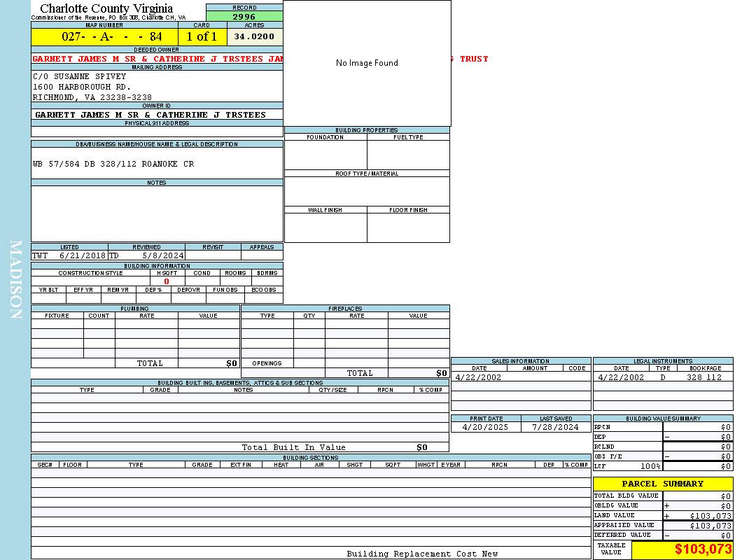735x560 pixels.
Task: Click the deeded owner name in red
Action: click(x=157, y=59)
